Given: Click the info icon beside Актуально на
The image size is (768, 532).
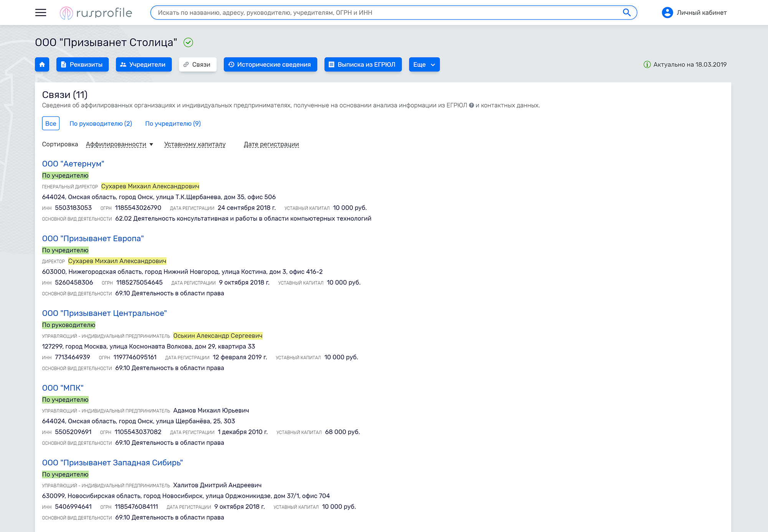Looking at the screenshot, I should [x=647, y=64].
